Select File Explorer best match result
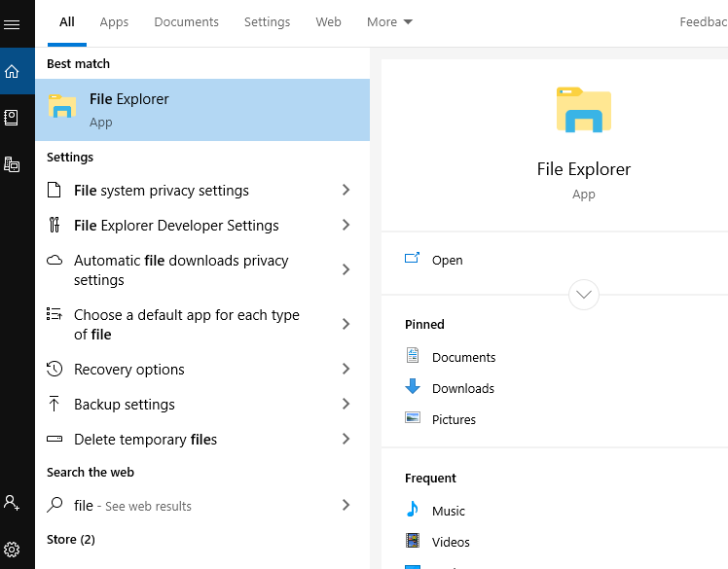The image size is (728, 569). pos(202,110)
